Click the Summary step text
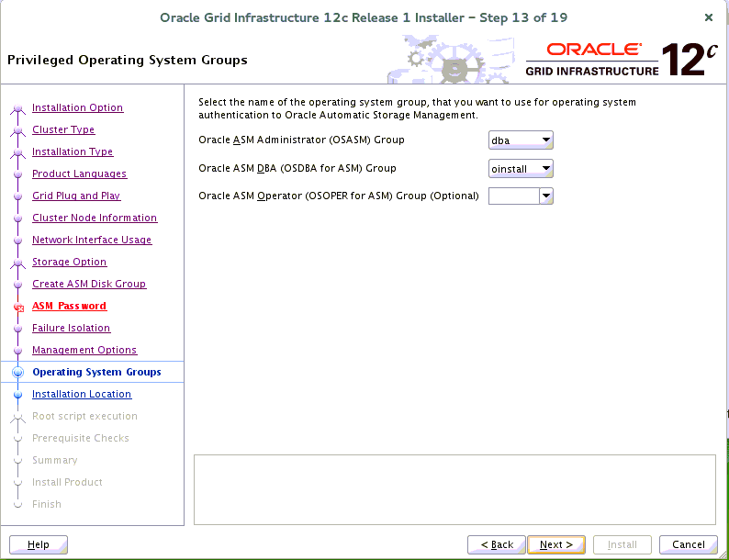Screen dimensions: 729x560 coord(55,460)
